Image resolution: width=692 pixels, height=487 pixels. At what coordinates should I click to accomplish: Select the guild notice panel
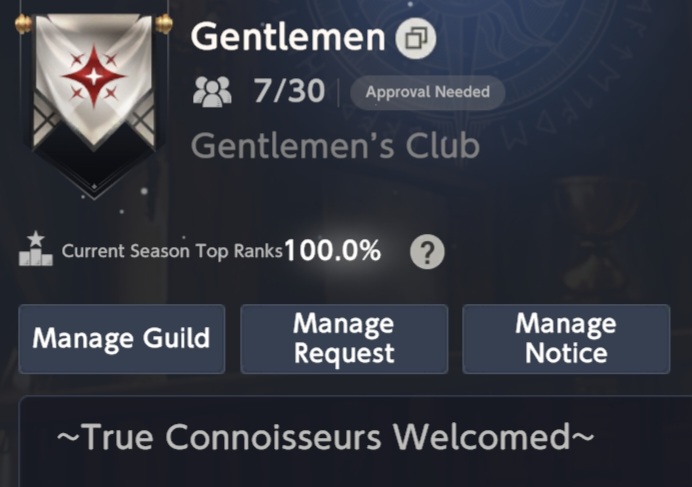click(x=355, y=442)
